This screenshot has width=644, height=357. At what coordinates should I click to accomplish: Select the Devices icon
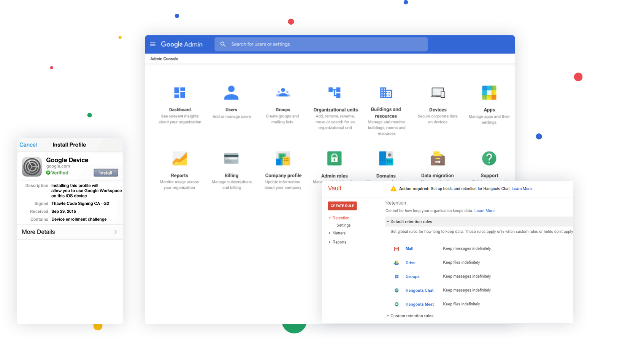pyautogui.click(x=438, y=92)
